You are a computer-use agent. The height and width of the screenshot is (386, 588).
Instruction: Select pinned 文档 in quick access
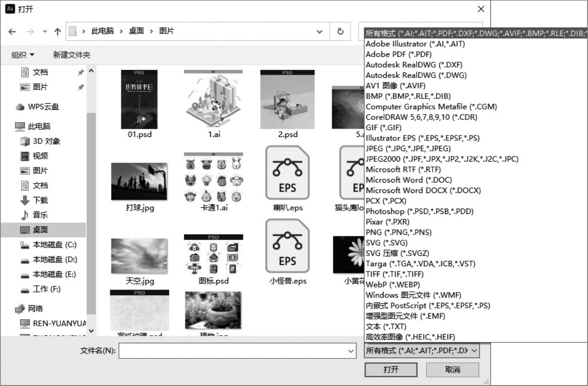point(40,72)
